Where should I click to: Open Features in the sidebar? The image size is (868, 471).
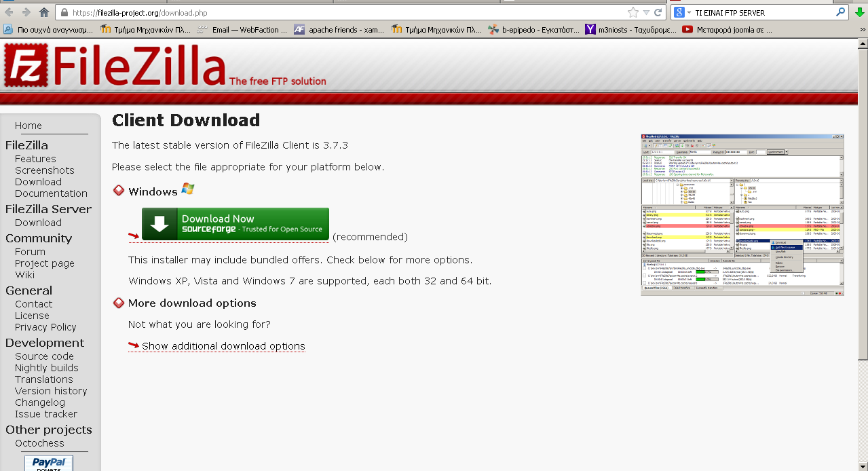(x=35, y=159)
